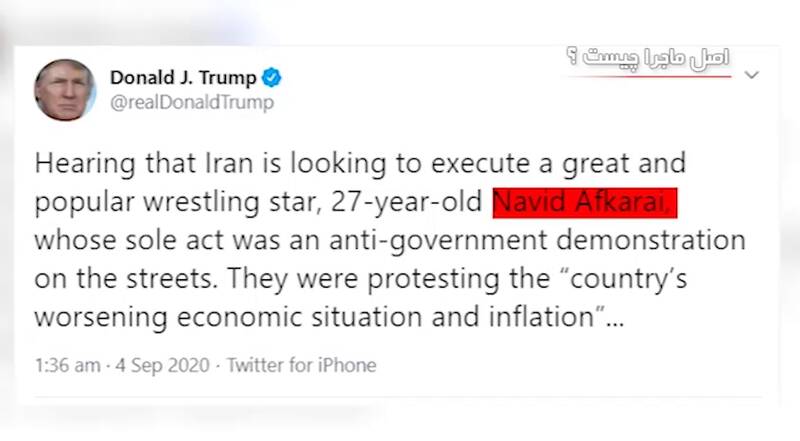The height and width of the screenshot is (441, 800).
Task: Click the word Hearing starting the tweet
Action: click(85, 164)
